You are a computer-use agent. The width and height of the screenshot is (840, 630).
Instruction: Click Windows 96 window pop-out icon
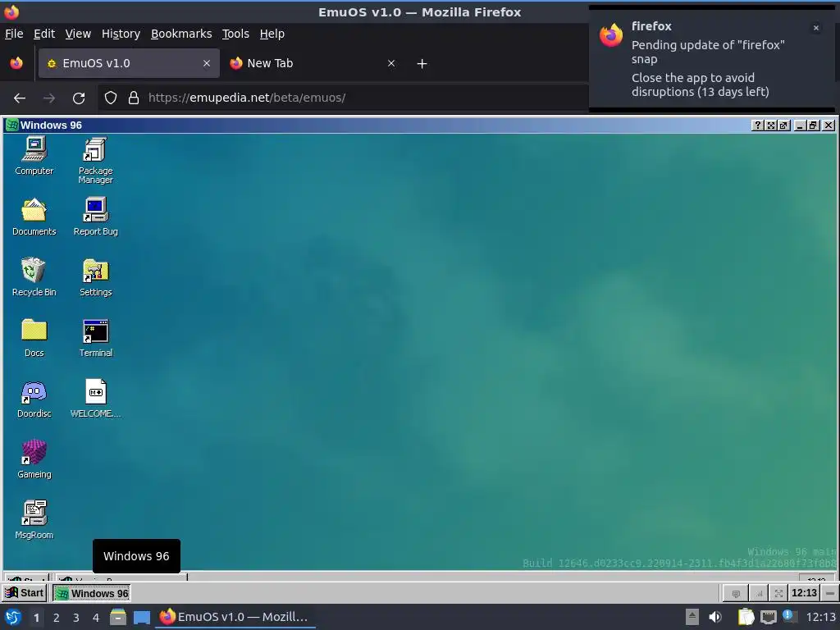(x=783, y=125)
